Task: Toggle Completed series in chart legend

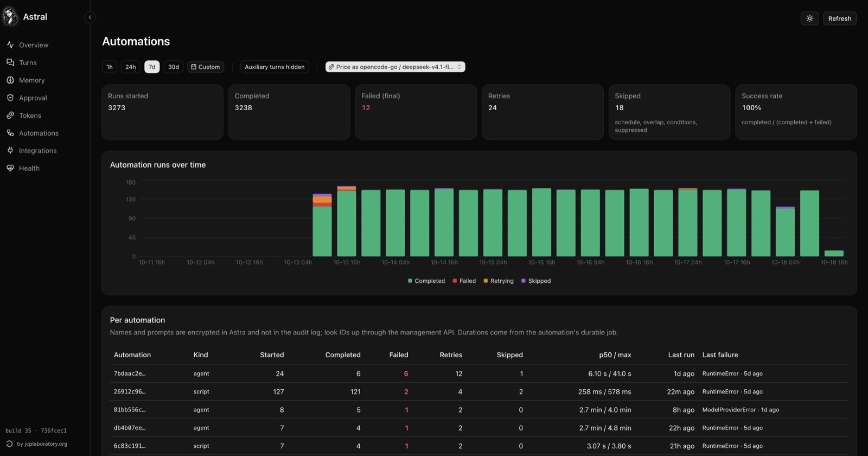Action: tap(426, 281)
